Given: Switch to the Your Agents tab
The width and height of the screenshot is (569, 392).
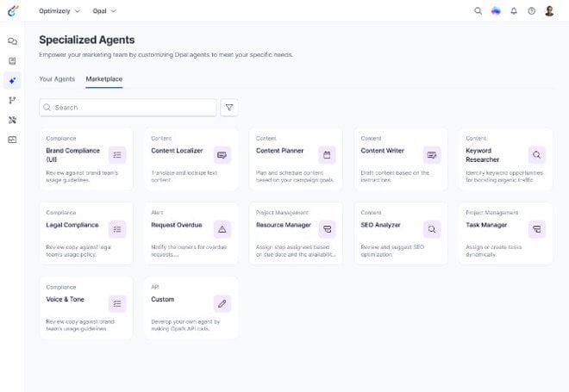Looking at the screenshot, I should coord(57,79).
